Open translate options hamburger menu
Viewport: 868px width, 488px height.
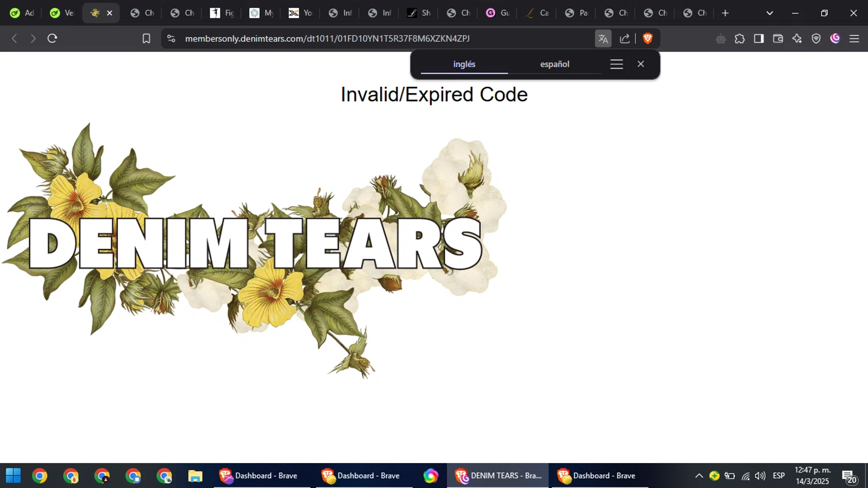[x=617, y=64]
